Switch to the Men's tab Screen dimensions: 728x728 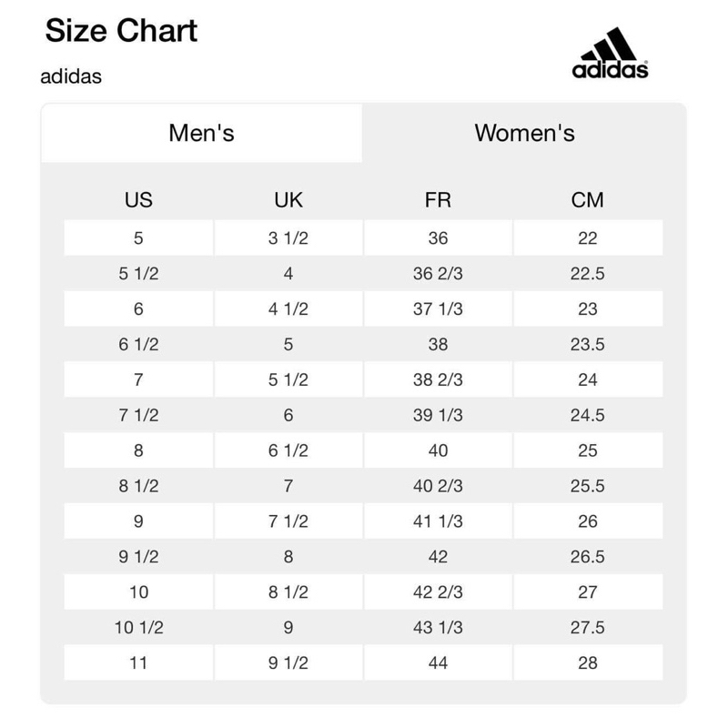[x=201, y=133]
